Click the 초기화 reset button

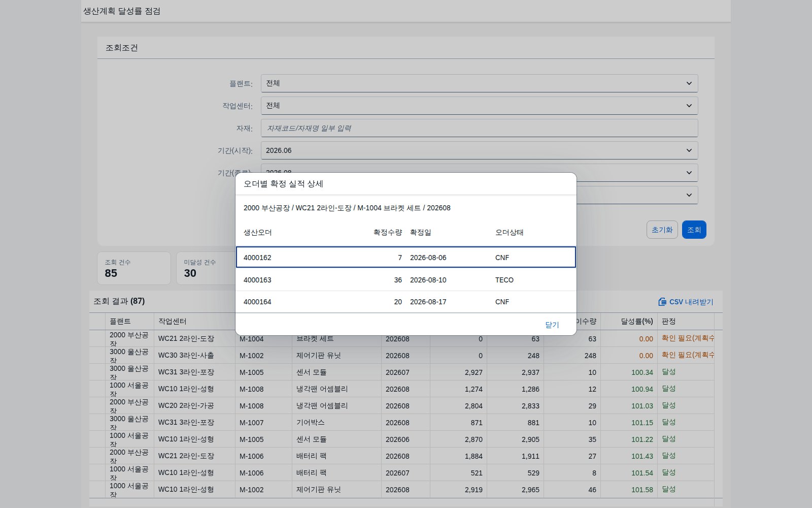[x=662, y=230]
